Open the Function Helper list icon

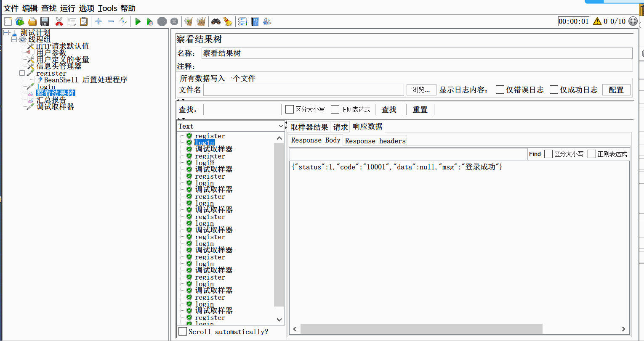(x=242, y=21)
